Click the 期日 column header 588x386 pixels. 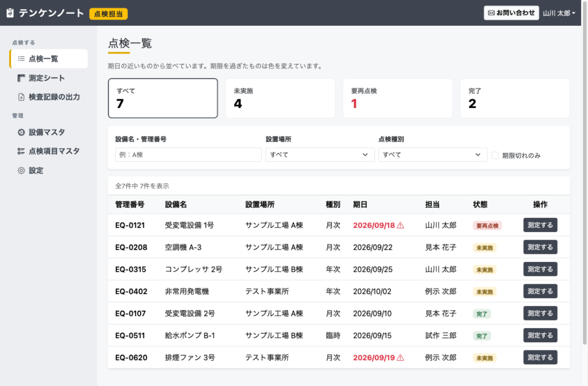(x=360, y=204)
